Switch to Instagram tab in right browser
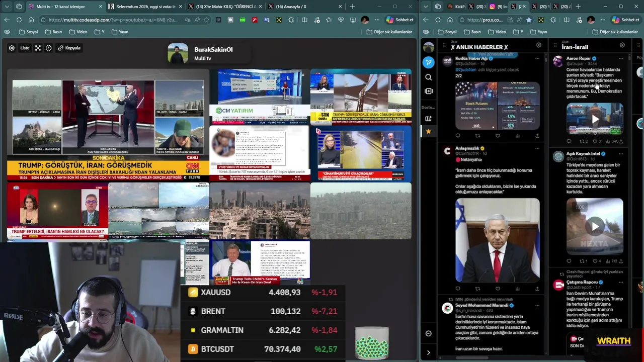644x362 pixels. pyautogui.click(x=498, y=7)
